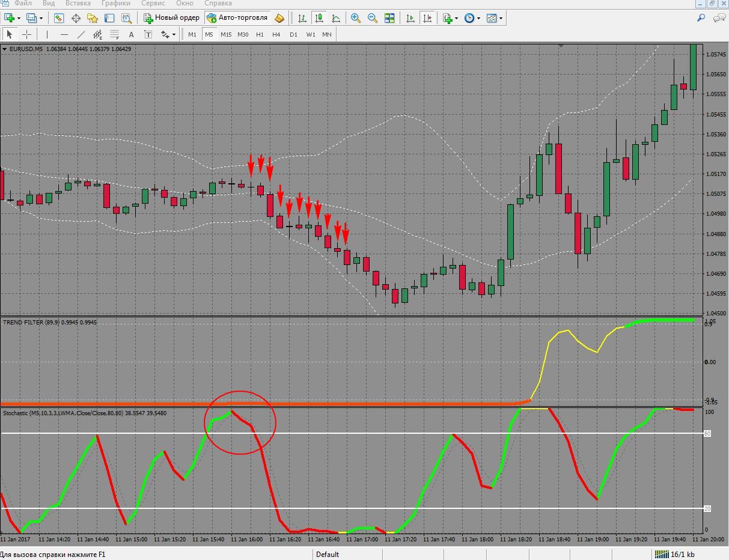Select the Fibonacci retracement tool
This screenshot has width=729, height=560.
click(x=115, y=34)
